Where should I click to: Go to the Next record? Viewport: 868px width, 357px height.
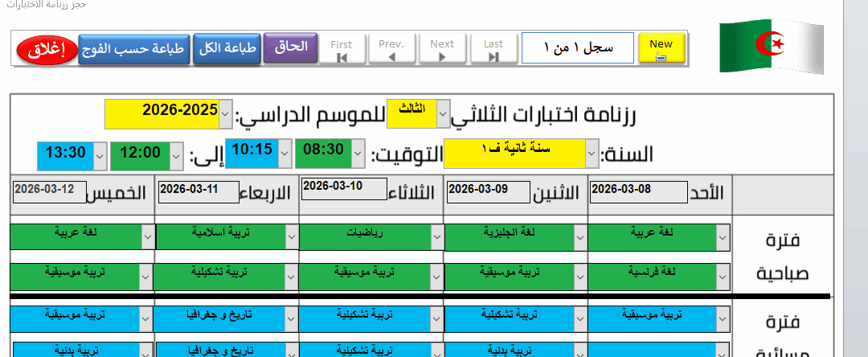click(x=441, y=49)
